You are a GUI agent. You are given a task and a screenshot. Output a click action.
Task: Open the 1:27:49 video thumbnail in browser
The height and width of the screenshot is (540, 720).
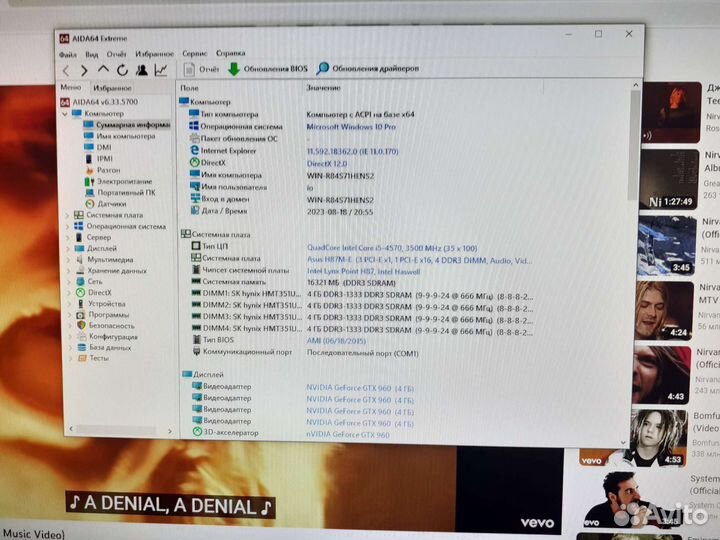(x=669, y=180)
